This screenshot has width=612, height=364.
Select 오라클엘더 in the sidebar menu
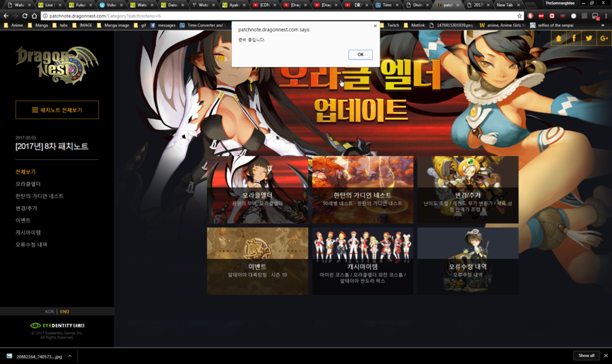point(28,184)
